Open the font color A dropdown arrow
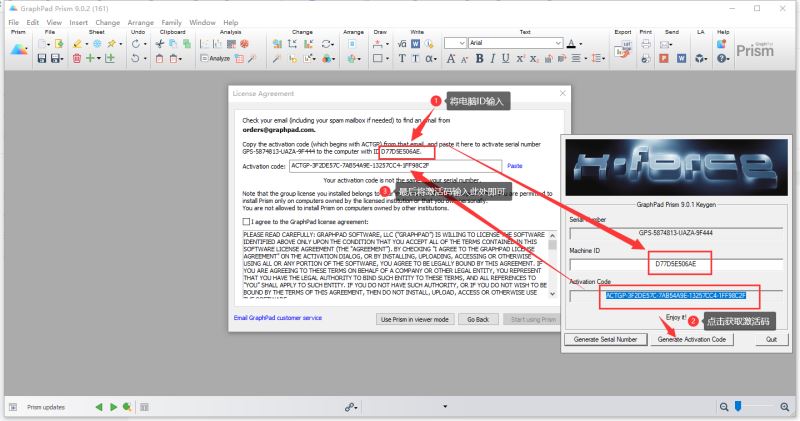800x421 pixels. [581, 44]
